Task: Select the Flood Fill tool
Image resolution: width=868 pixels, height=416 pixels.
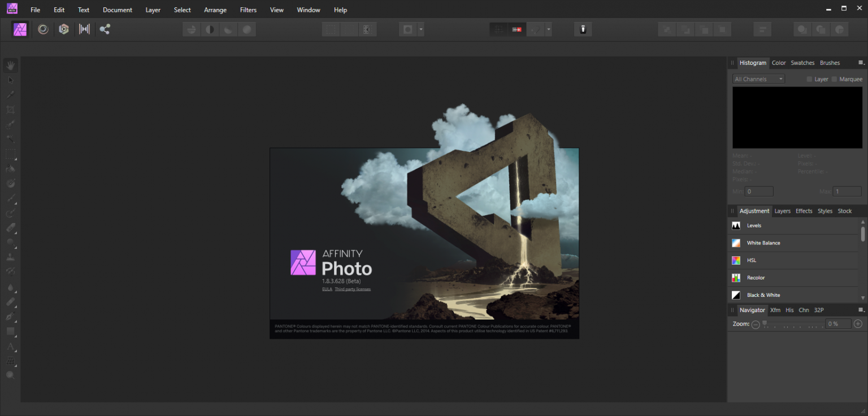Action: (11, 168)
